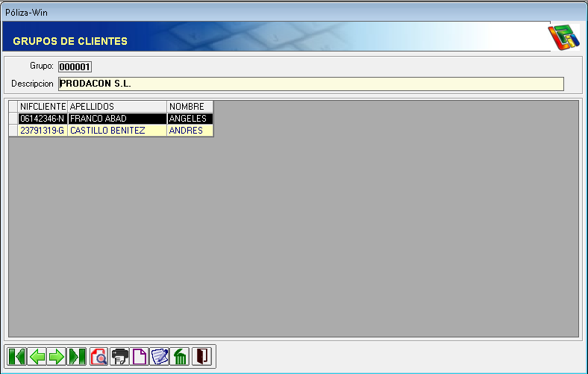Click row selector for FRANCO ABAD row
This screenshot has width=588, height=374.
13,119
